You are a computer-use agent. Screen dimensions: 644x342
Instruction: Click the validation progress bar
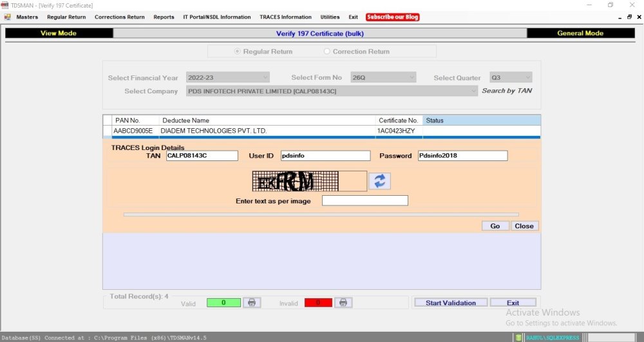(x=321, y=214)
